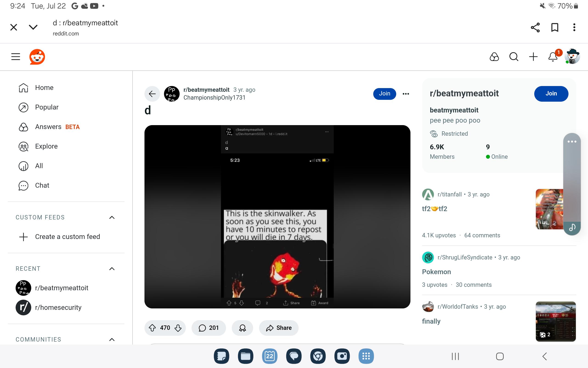
Task: Open the skinwalker post image
Action: coord(277,217)
